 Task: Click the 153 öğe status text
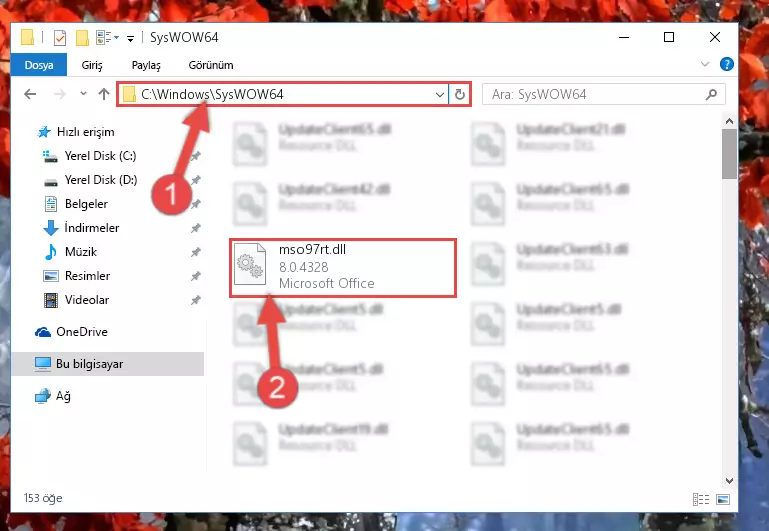(43, 498)
